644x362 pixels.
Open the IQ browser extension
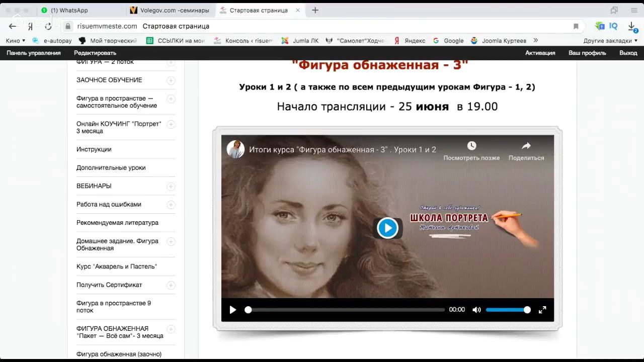(x=613, y=26)
